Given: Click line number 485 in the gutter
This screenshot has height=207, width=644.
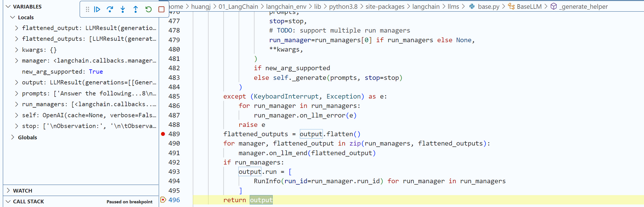Looking at the screenshot, I should click(174, 96).
